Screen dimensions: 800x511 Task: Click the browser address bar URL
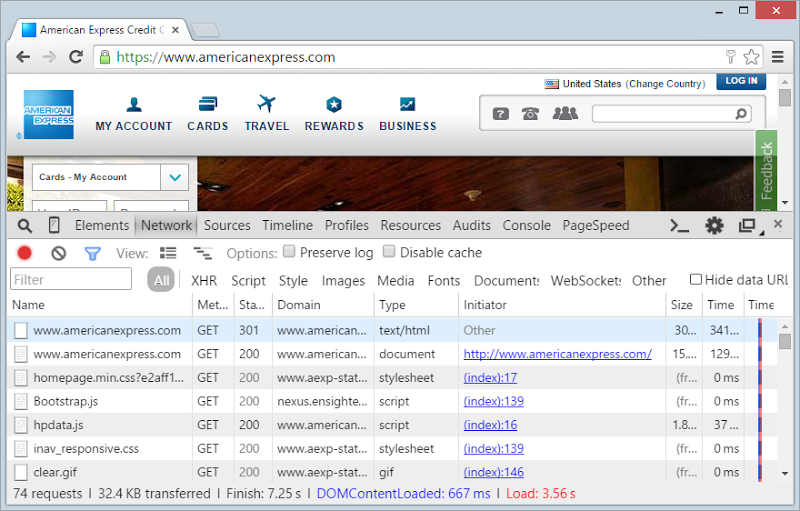pos(226,57)
